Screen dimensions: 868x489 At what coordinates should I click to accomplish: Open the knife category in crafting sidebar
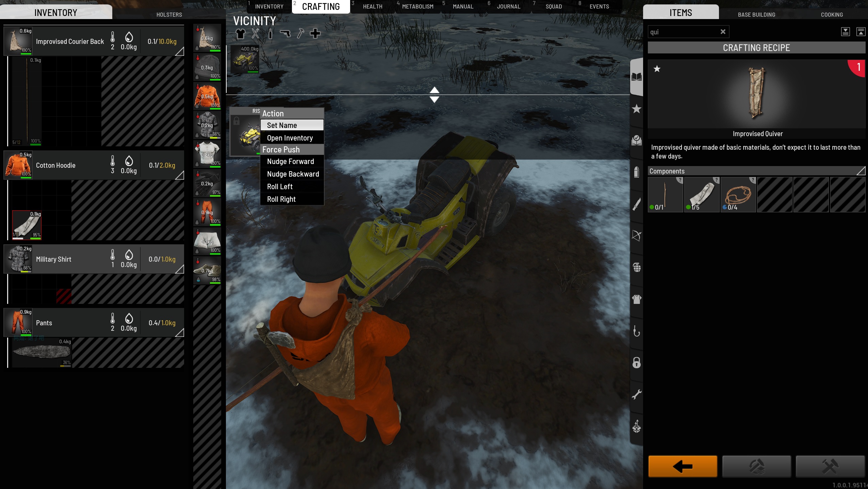pyautogui.click(x=637, y=204)
